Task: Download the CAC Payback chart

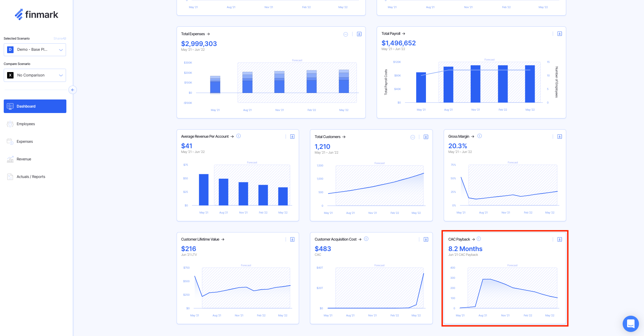Action: (560, 240)
